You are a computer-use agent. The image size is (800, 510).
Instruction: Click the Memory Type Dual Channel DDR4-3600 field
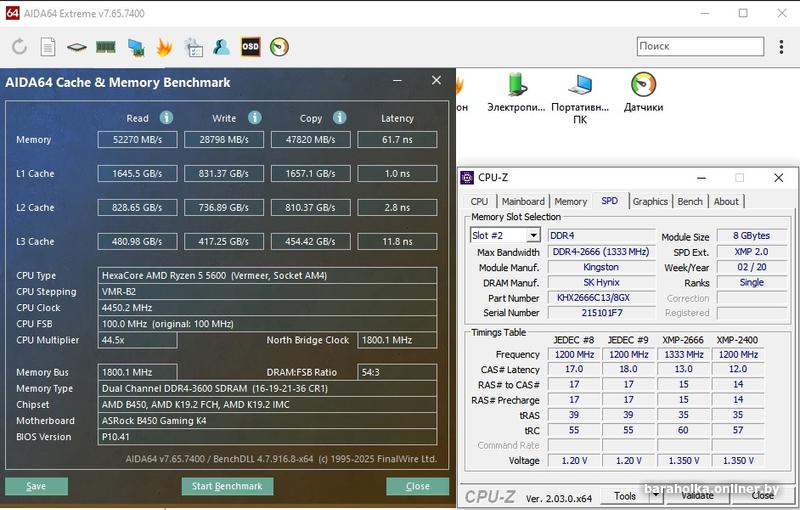(x=267, y=389)
